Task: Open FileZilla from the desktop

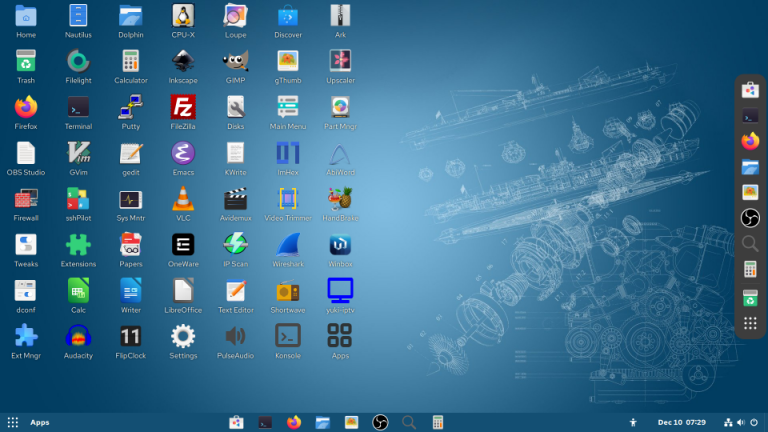Action: [183, 106]
